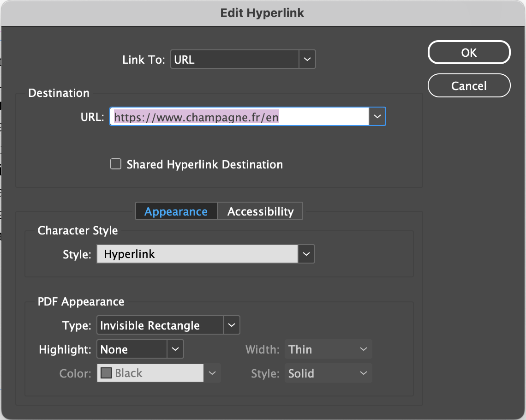
Task: Expand the PDF Appearance Type arrow
Action: [232, 325]
